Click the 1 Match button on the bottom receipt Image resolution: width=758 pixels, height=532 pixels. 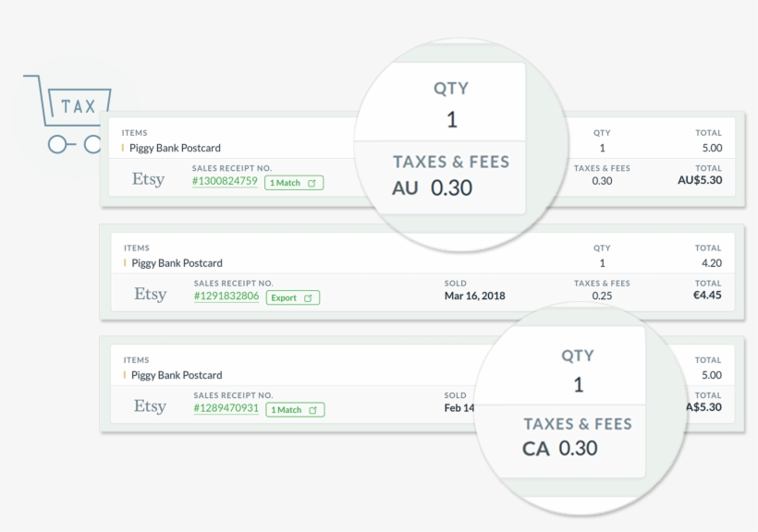pos(295,410)
